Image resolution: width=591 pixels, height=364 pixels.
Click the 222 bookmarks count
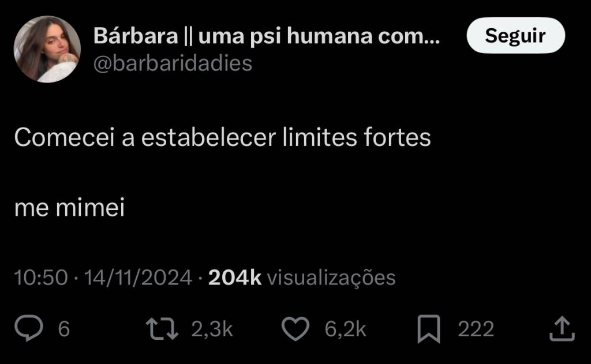[x=476, y=329]
